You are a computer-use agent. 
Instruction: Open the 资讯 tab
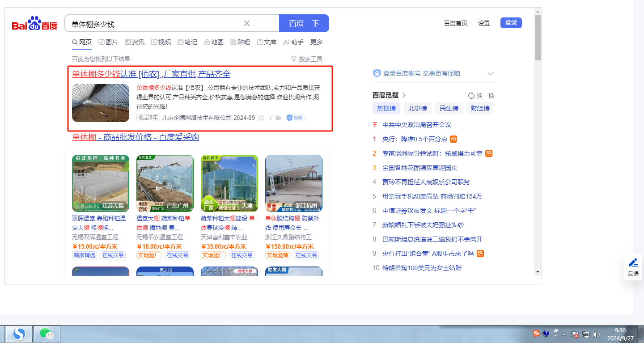click(x=135, y=42)
